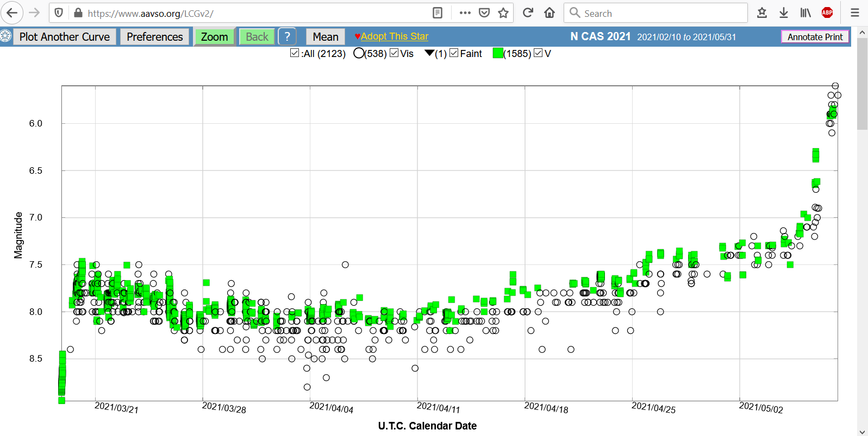This screenshot has height=436, width=868.
Task: Uncheck the All (2123) observations checkbox
Action: point(295,53)
